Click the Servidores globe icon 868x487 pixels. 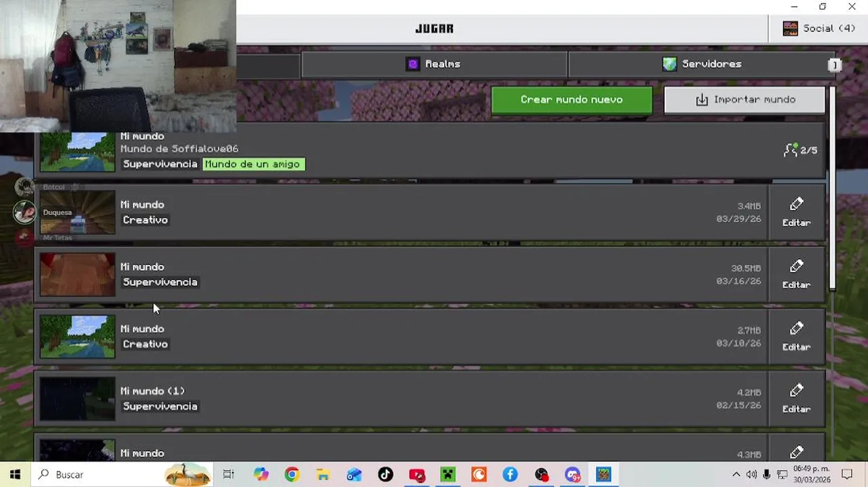tap(669, 64)
